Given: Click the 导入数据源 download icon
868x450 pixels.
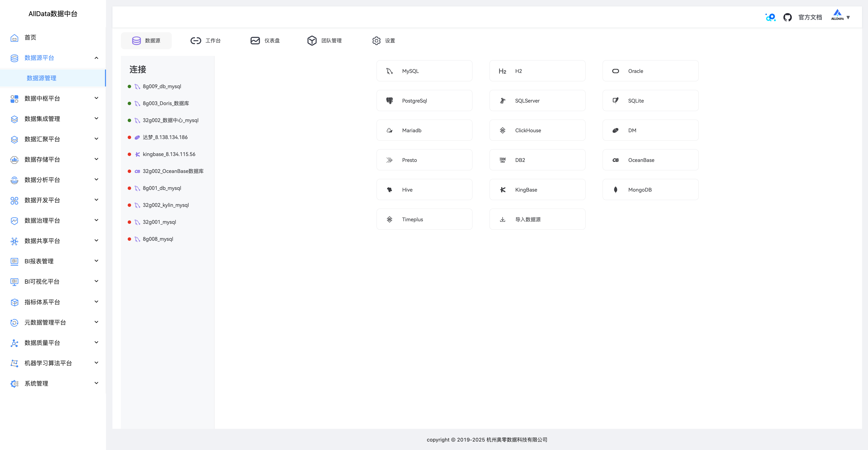Looking at the screenshot, I should [x=502, y=219].
